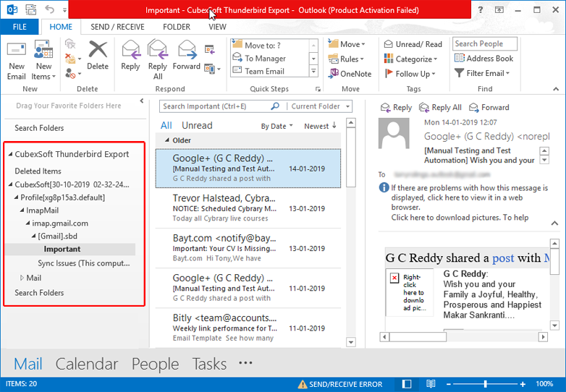Click the zoom in plus button
The width and height of the screenshot is (566, 392).
tap(523, 384)
